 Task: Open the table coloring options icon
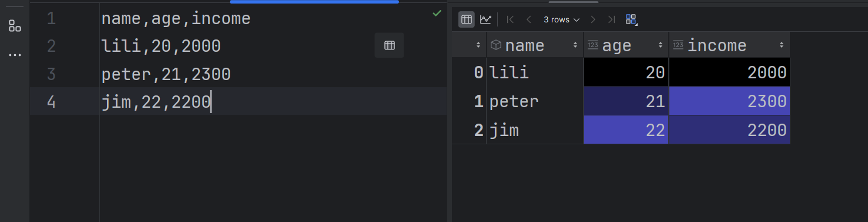[x=631, y=19]
